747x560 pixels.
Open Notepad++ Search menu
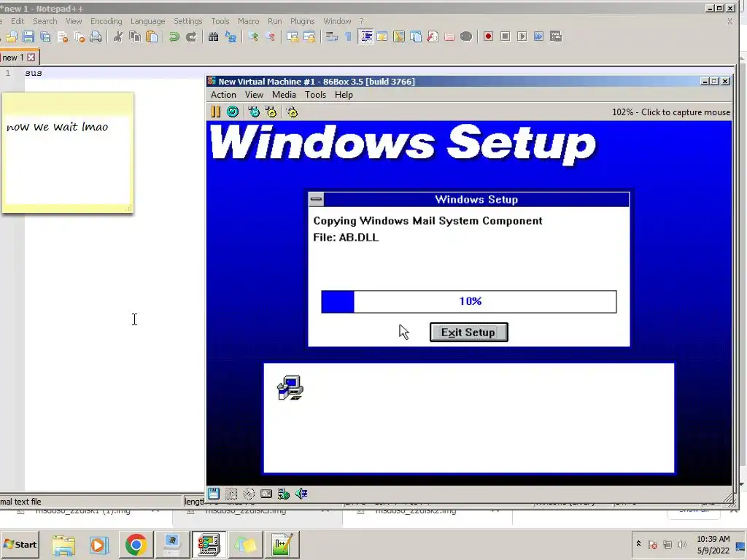pyautogui.click(x=44, y=21)
